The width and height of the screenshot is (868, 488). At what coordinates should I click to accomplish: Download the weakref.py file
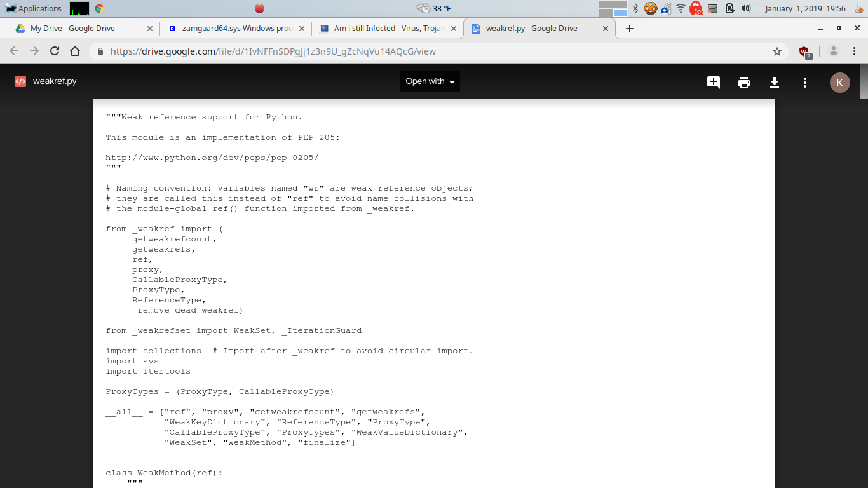pos(775,82)
